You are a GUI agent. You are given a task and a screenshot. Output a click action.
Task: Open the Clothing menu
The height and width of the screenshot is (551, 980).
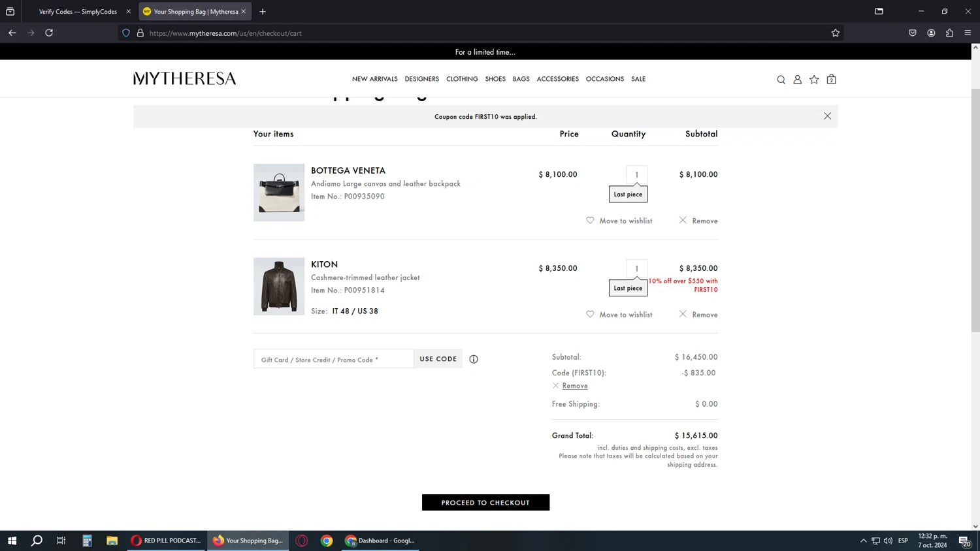[462, 79]
